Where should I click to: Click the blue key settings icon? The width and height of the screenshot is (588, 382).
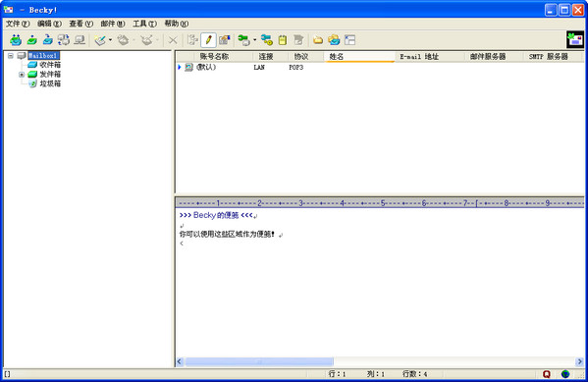[x=267, y=40]
